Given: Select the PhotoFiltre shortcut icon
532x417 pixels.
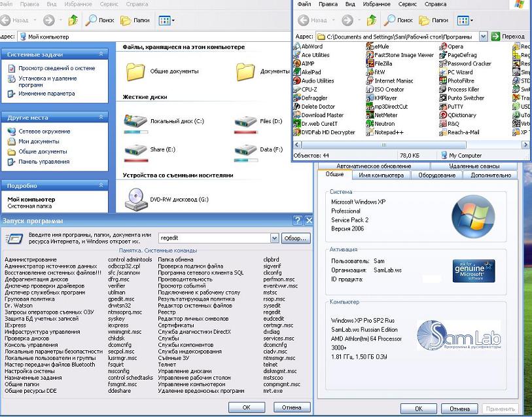Looking at the screenshot, I should pos(443,81).
